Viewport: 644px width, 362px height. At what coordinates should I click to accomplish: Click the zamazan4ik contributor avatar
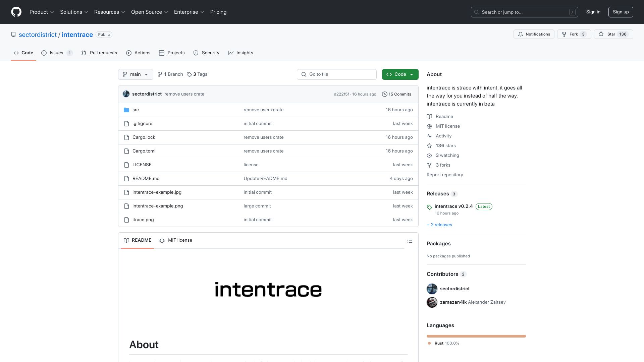pos(432,302)
